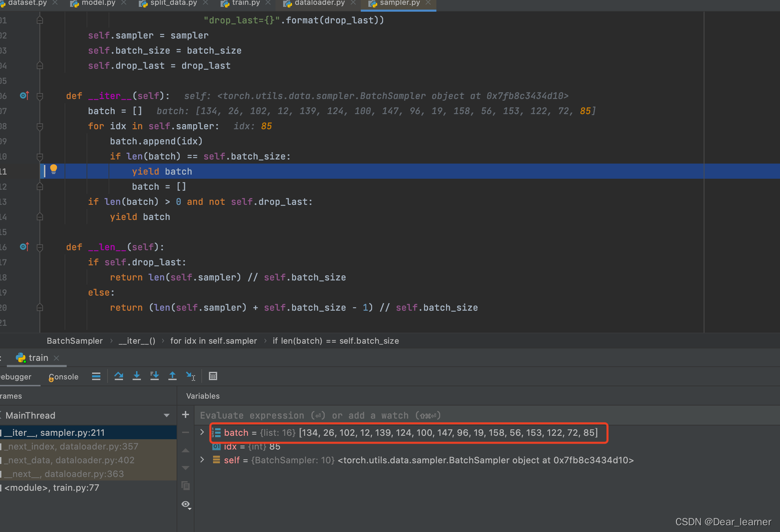Image resolution: width=780 pixels, height=532 pixels.
Task: Click 'for idx in self.sampler' breadcrumb
Action: click(x=214, y=341)
